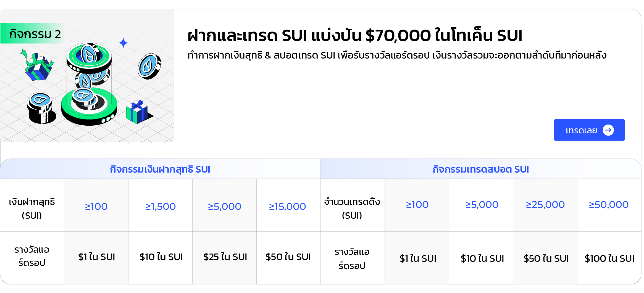Click the ≥15,000 net deposit tier
This screenshot has width=644, height=293.
pos(287,206)
